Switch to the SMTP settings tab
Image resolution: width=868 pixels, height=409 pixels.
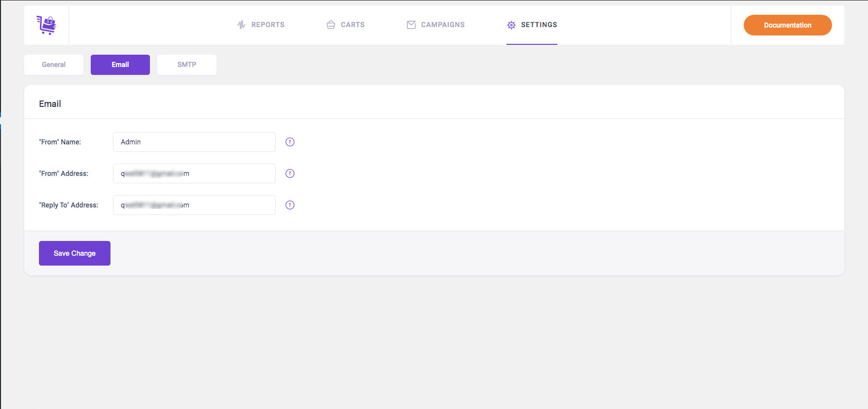pyautogui.click(x=187, y=65)
